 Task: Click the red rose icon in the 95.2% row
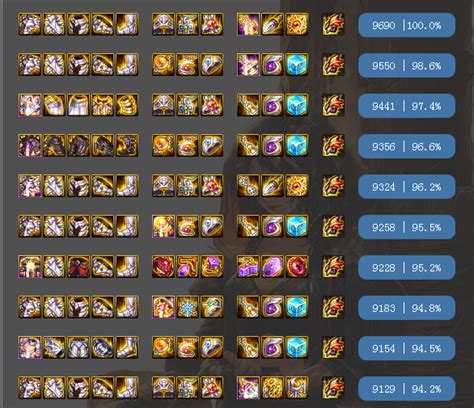tap(163, 266)
